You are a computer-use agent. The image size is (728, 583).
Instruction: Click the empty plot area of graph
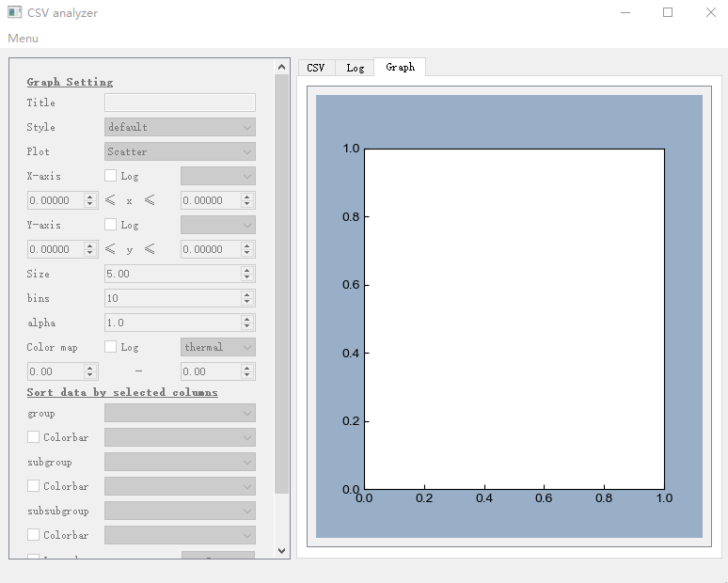(514, 319)
